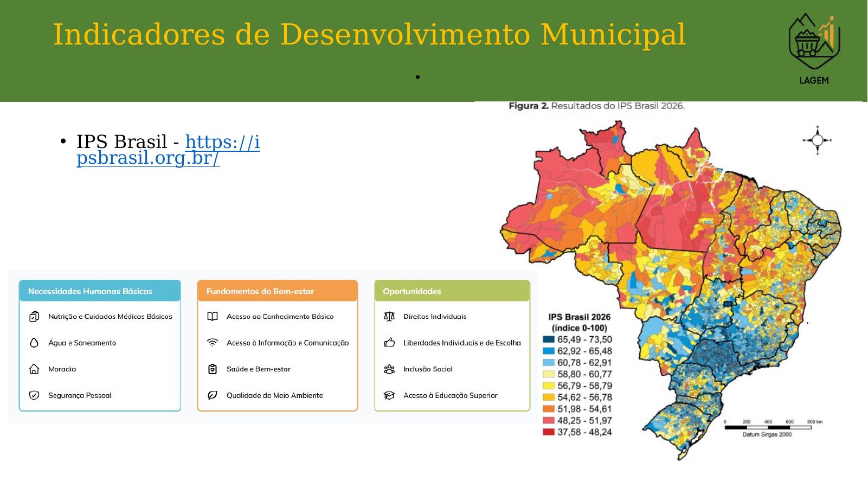Click the Qualidade do Meio Ambiente text

tap(274, 395)
